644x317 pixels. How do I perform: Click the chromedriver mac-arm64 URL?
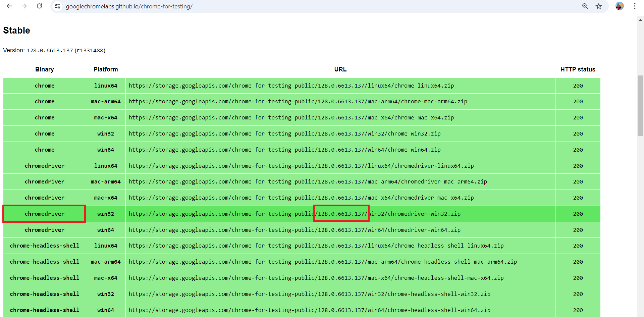tap(308, 182)
